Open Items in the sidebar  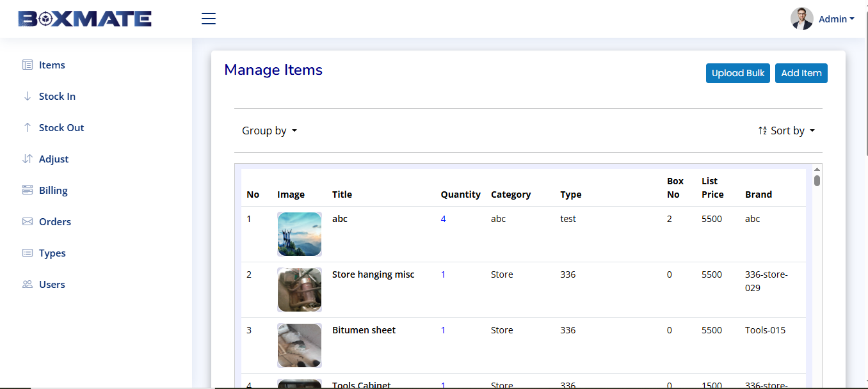tap(52, 65)
